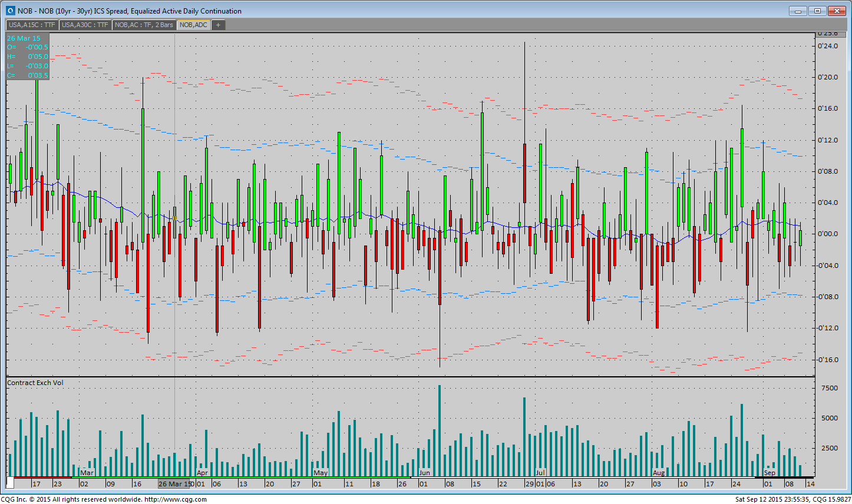852x504 pixels.
Task: Click the 24 date label on the time axis
Action: 737,484
